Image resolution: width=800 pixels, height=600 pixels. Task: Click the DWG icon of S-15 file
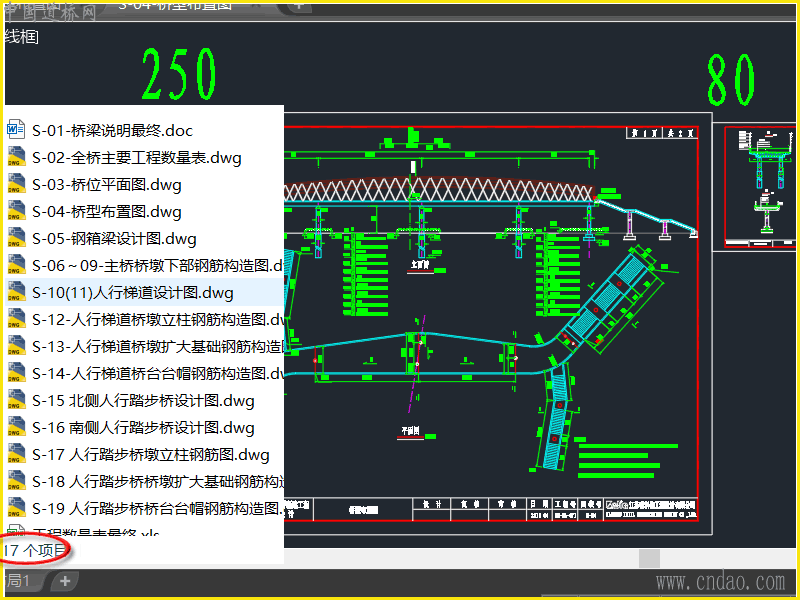tap(16, 400)
